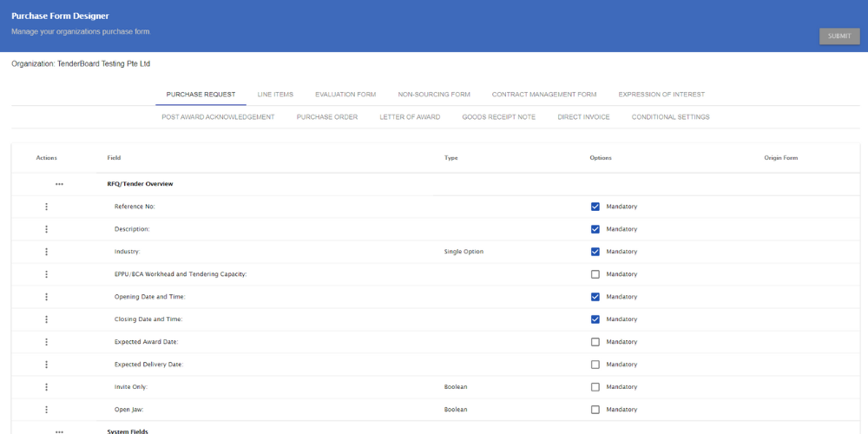
Task: Click the Opening Date and Time label
Action: point(149,297)
